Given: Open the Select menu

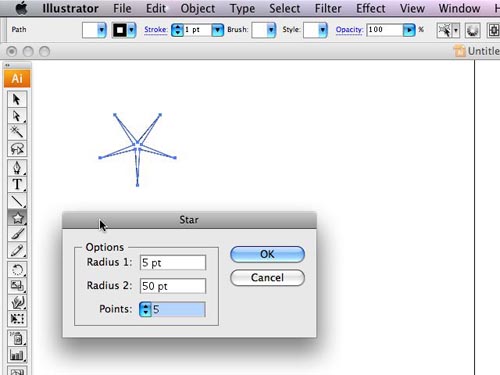Looking at the screenshot, I should [285, 8].
